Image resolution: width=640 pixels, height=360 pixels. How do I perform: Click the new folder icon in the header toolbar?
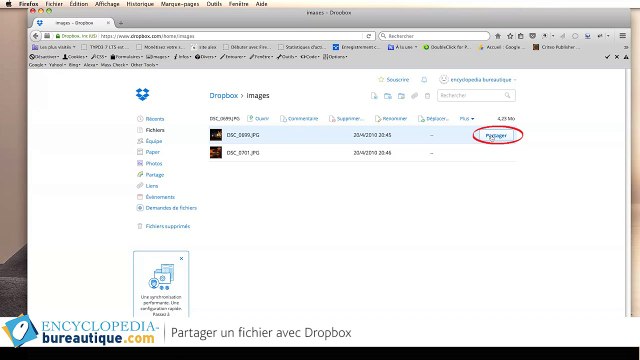click(x=388, y=96)
